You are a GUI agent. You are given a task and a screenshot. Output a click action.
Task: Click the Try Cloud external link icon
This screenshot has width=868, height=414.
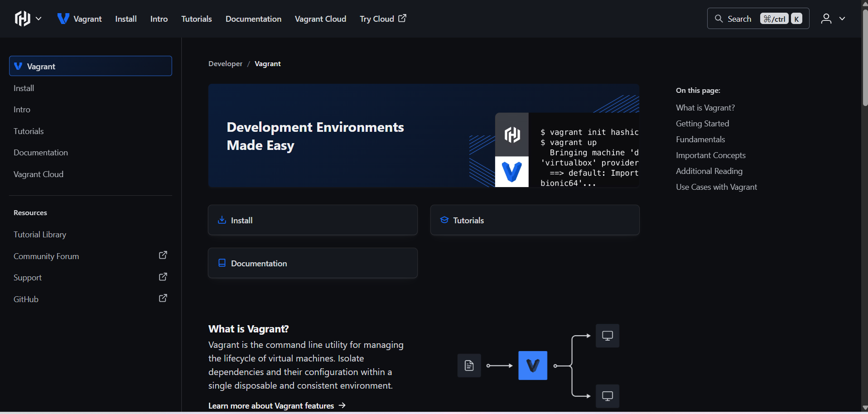coord(402,19)
